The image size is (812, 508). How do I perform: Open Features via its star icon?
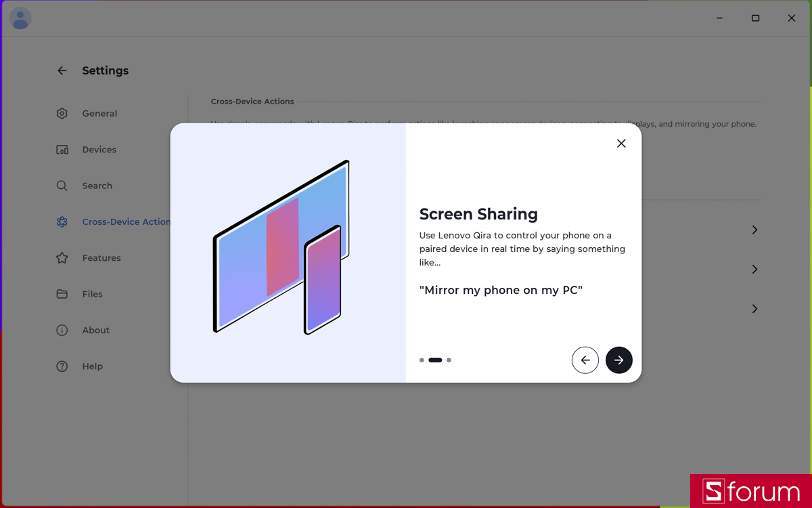62,258
